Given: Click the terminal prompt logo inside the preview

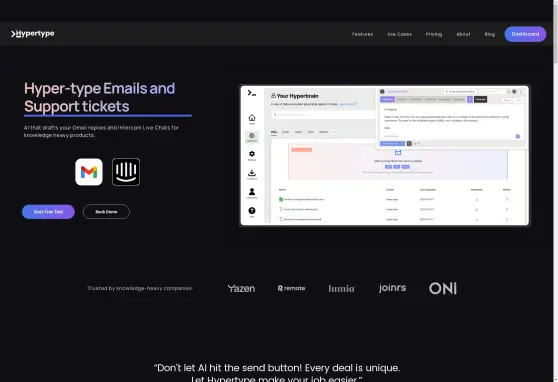Looking at the screenshot, I should [x=252, y=93].
